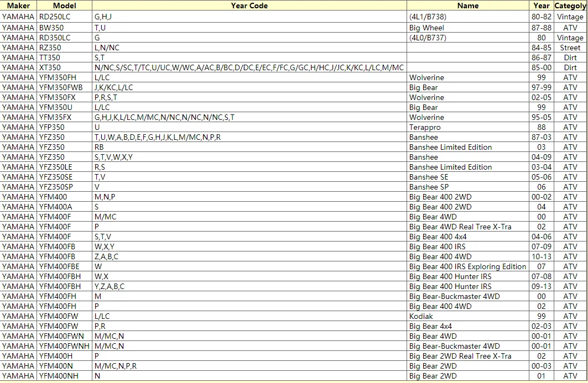The image size is (588, 383).
Task: Click the Dirt category for TT350
Action: click(x=570, y=57)
